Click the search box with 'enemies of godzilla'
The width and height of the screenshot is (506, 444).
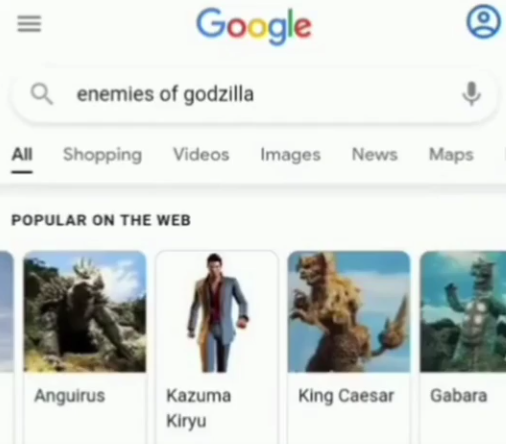(x=255, y=94)
